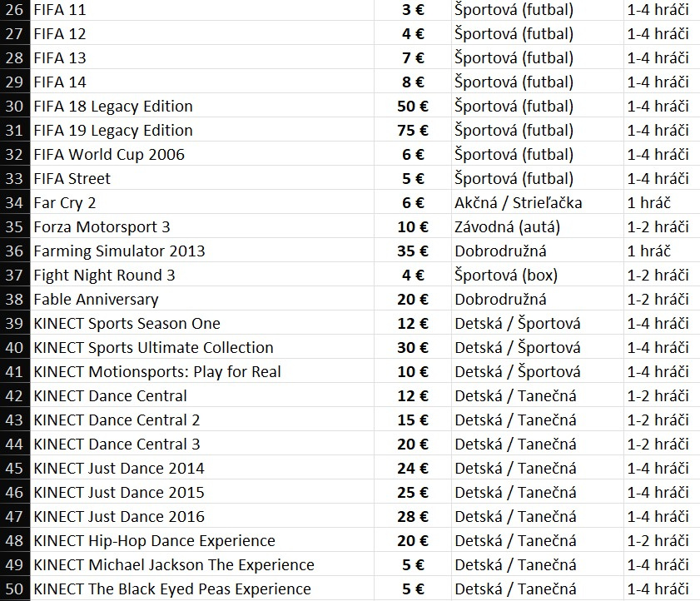This screenshot has height=601, width=700.
Task: Select the 28 € price cell
Action: 411,517
